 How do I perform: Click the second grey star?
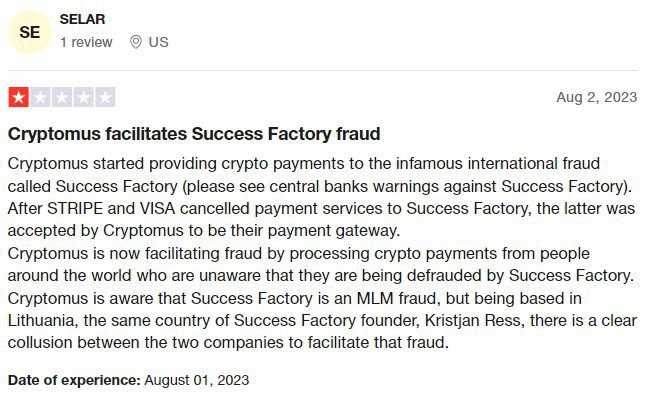[x=40, y=97]
